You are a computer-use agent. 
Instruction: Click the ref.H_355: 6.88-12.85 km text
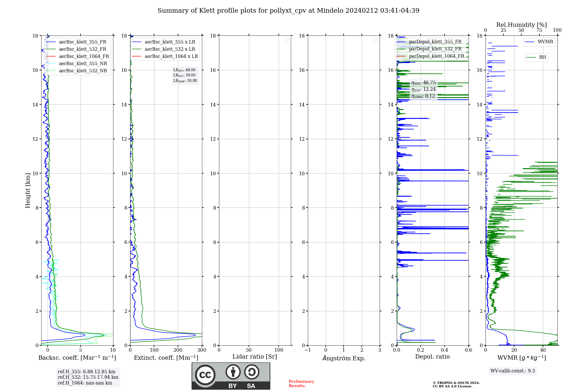click(87, 372)
